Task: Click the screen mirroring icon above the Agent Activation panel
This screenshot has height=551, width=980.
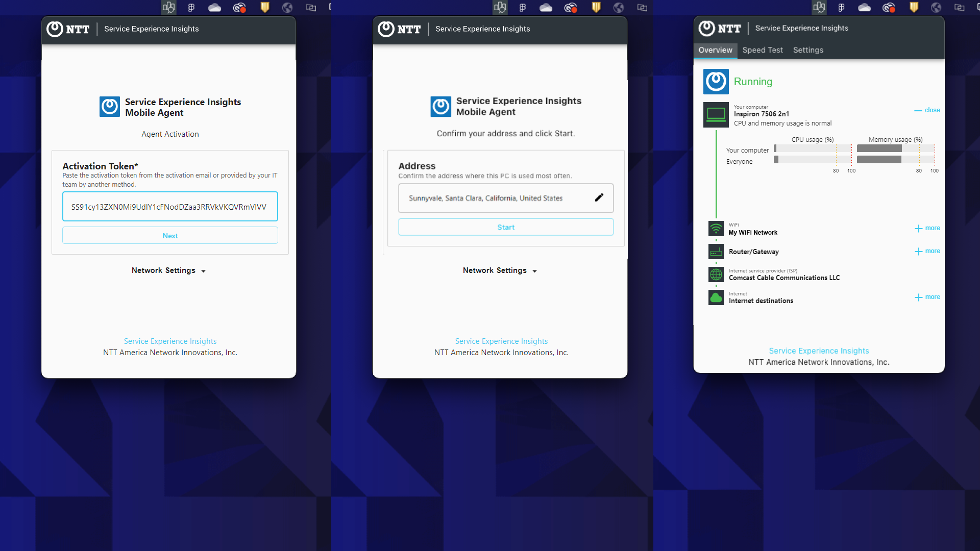Action: coord(311,8)
